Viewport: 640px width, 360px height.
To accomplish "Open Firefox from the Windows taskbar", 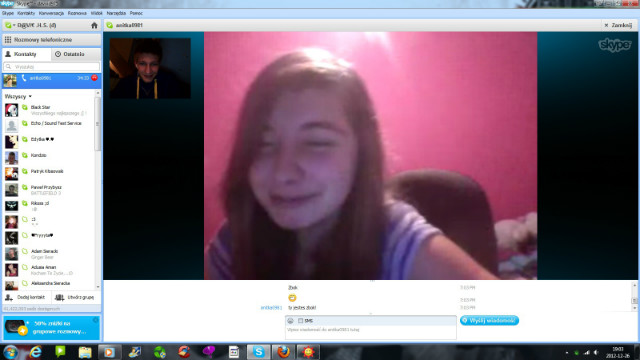I will click(283, 351).
